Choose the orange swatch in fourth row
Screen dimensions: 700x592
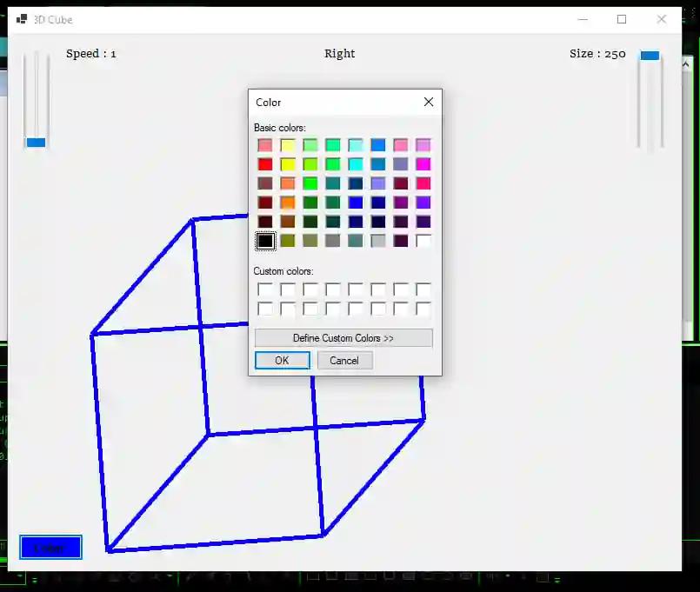click(x=288, y=203)
